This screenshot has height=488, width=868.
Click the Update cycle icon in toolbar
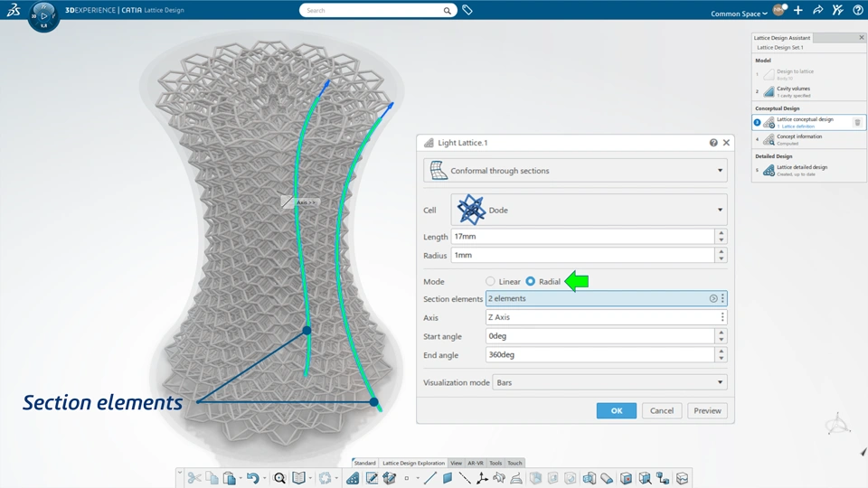[325, 478]
